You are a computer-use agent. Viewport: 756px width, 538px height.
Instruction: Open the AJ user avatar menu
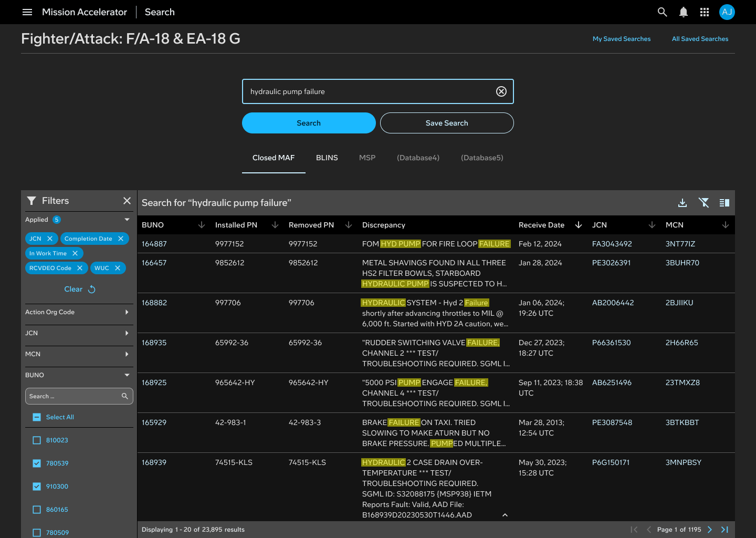[727, 12]
